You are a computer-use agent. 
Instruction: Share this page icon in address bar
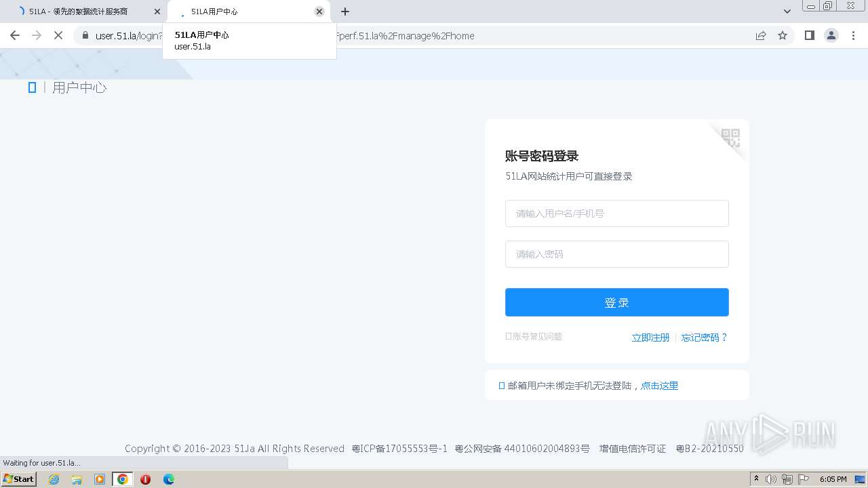(x=761, y=36)
